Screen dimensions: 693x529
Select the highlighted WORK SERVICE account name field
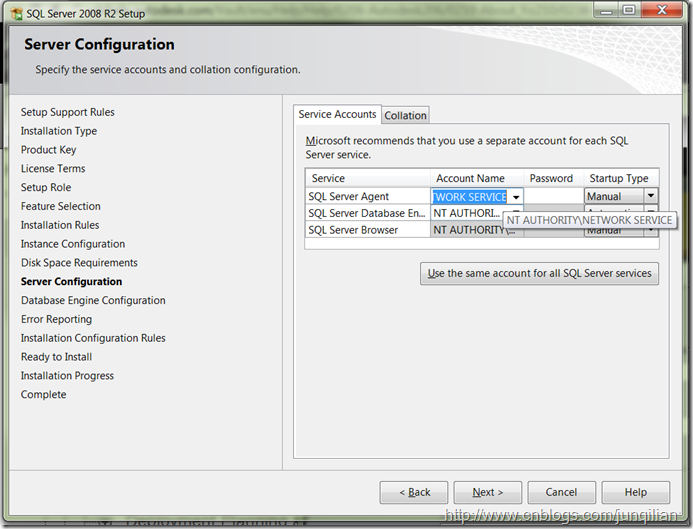(469, 197)
